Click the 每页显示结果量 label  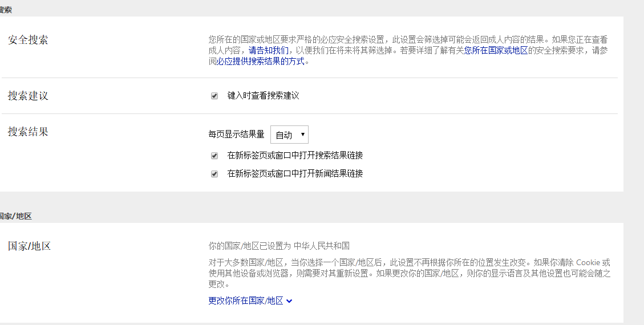pyautogui.click(x=236, y=135)
